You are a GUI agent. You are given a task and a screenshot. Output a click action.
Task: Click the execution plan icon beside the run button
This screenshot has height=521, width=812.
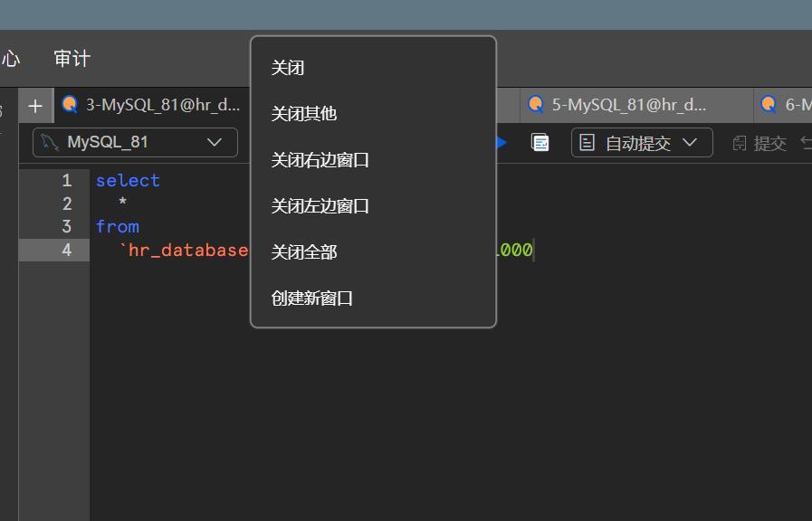(540, 142)
